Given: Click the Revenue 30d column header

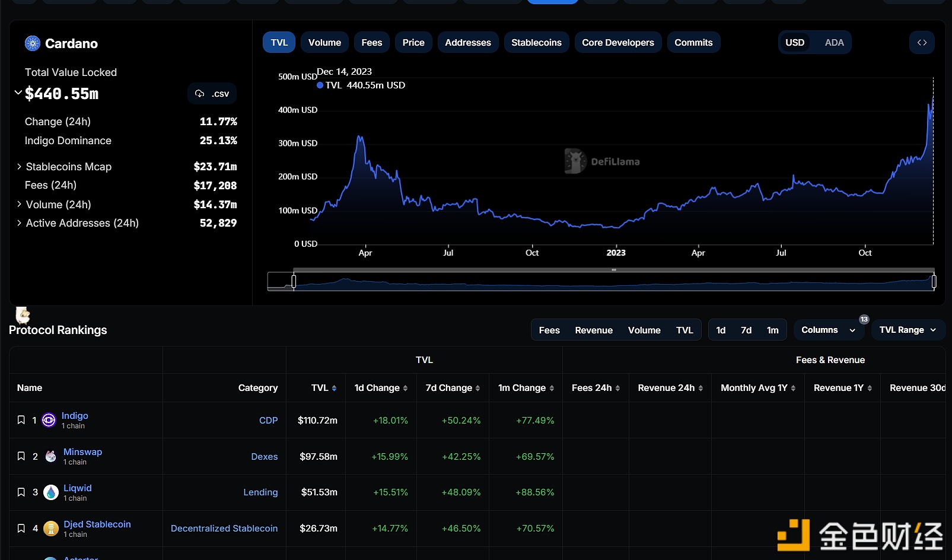Looking at the screenshot, I should tap(918, 388).
